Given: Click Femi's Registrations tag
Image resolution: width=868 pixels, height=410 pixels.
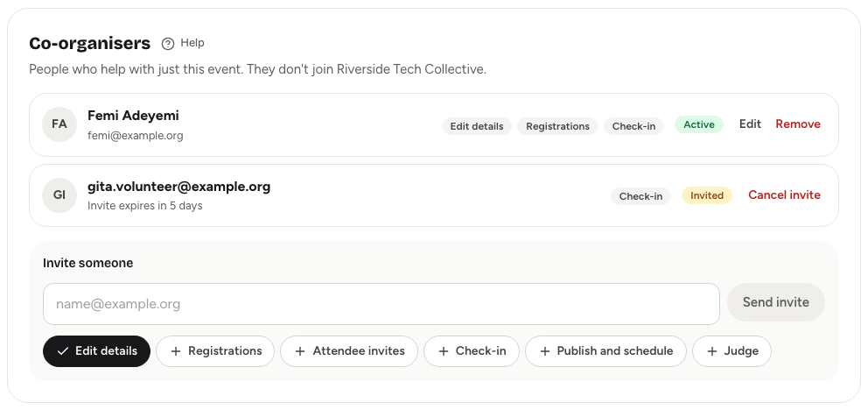Looking at the screenshot, I should click(557, 126).
